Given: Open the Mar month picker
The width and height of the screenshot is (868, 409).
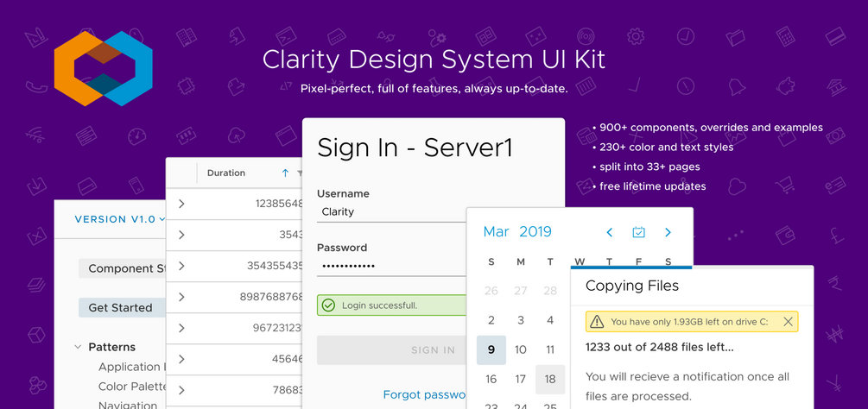Looking at the screenshot, I should point(496,231).
